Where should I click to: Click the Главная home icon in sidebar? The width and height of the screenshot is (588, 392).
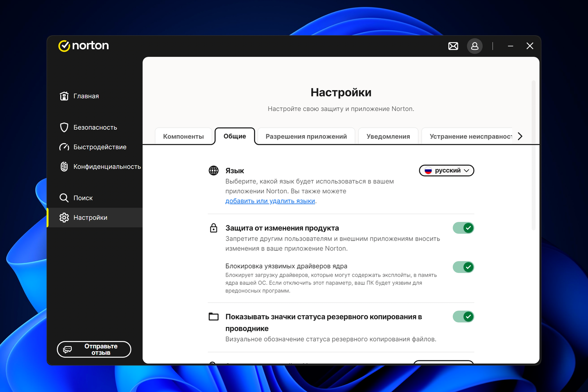point(64,96)
